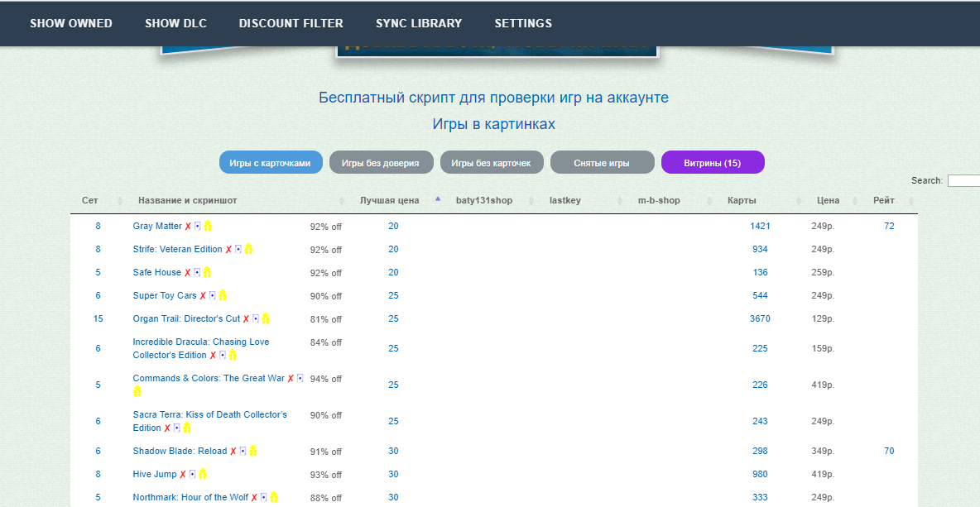
Task: Click the red X icon next to Shadow Blade: Reload
Action: (233, 451)
